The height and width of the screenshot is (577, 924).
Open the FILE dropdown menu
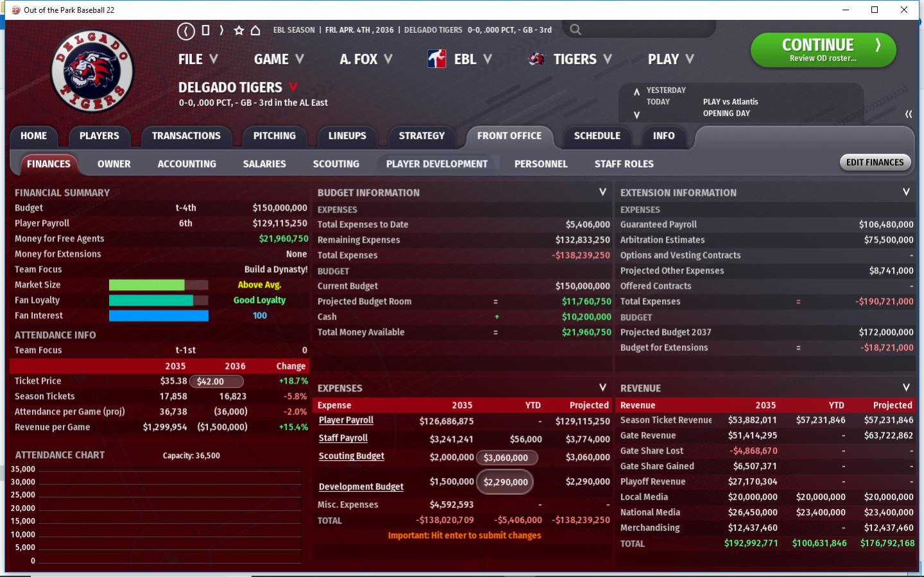[198, 59]
